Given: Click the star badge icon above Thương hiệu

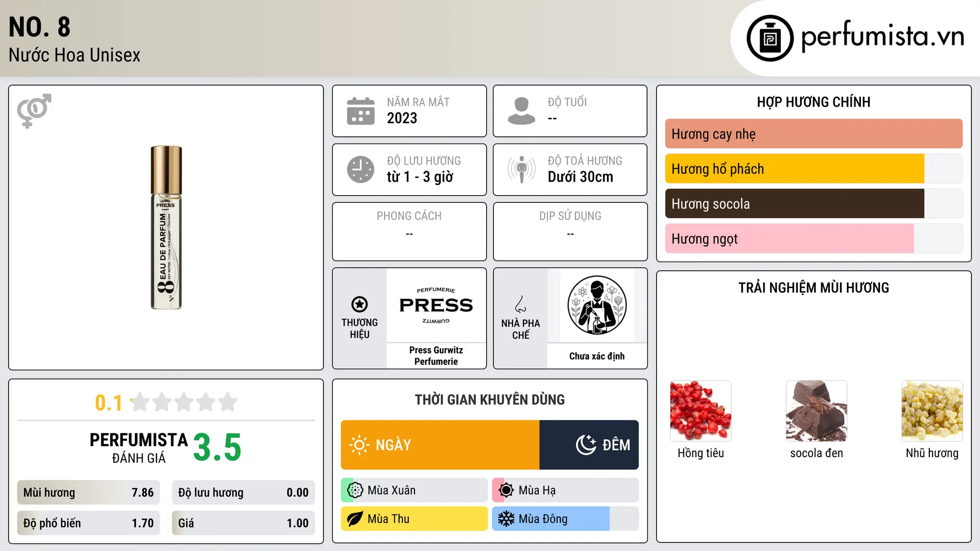Looking at the screenshot, I should coord(359,304).
